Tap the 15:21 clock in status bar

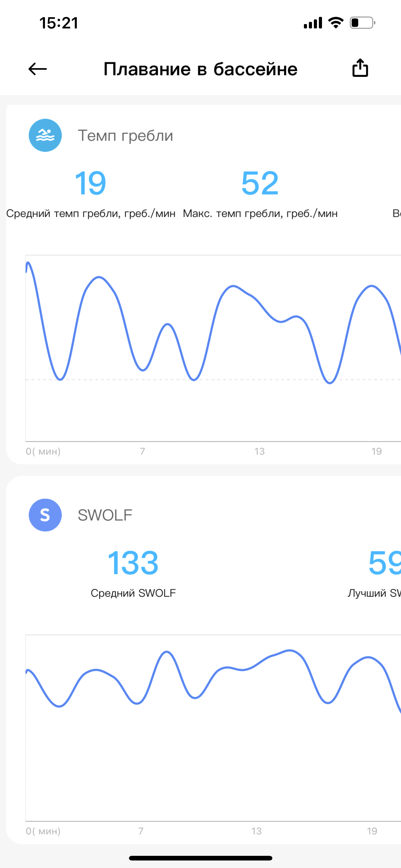pos(59,23)
